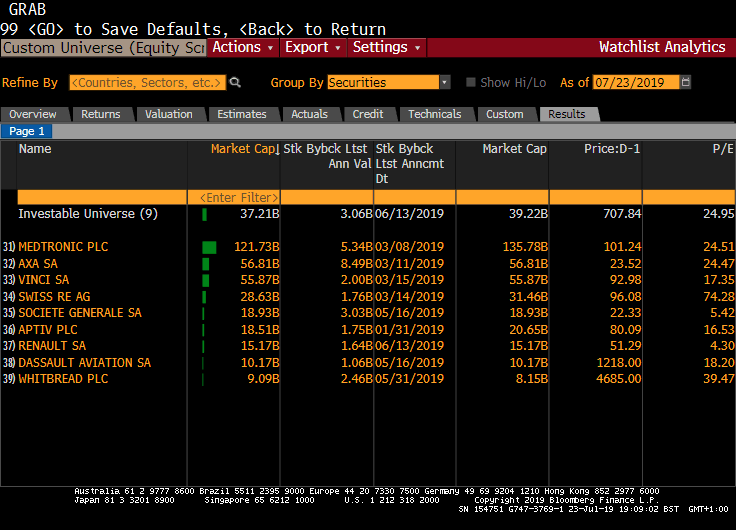
Task: Click AXA SA market cap bar indicator
Action: click(x=205, y=264)
